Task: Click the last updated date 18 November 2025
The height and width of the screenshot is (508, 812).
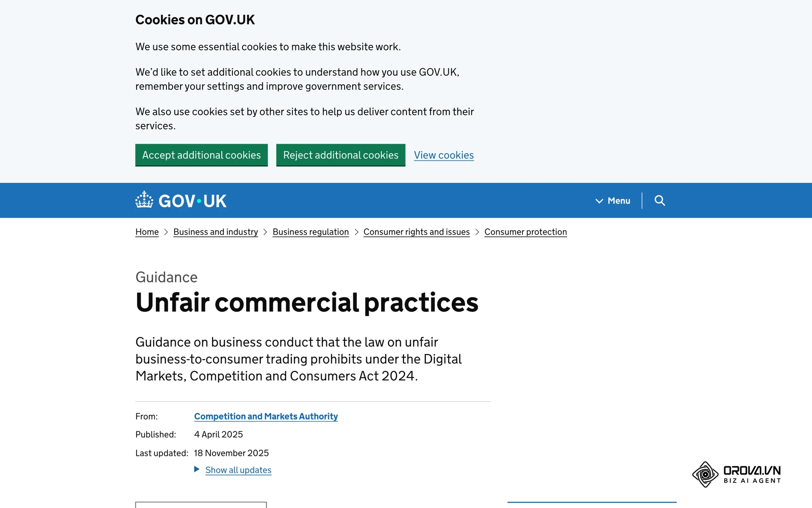Action: coord(231,453)
